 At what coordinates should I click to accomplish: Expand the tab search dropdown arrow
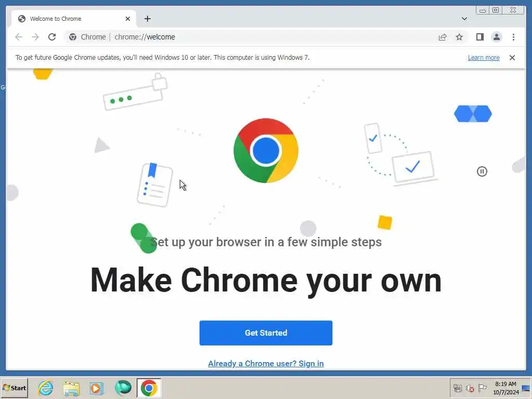464,19
